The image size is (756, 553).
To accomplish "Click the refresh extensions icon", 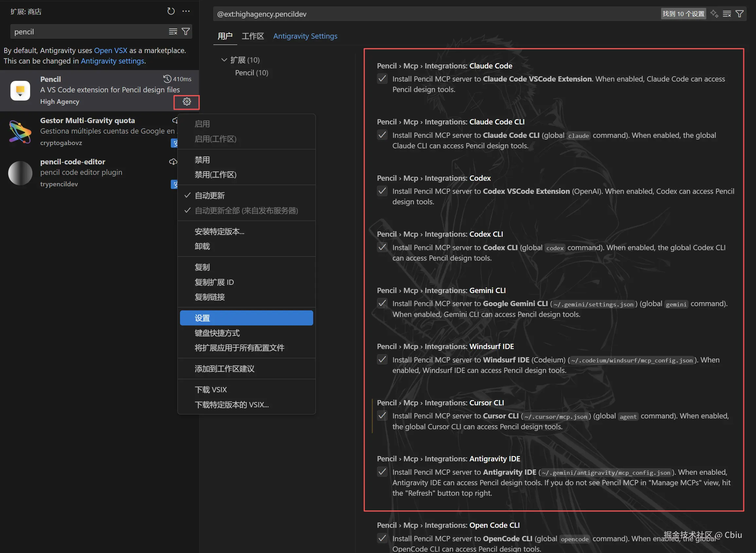I will 171,11.
